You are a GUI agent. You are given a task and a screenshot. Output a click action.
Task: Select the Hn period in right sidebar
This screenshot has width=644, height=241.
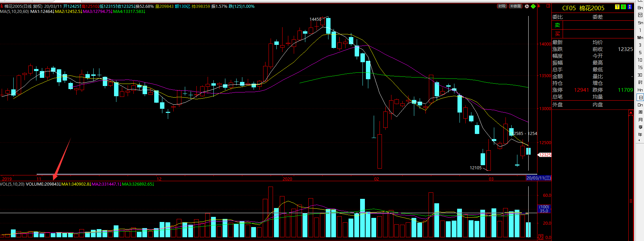[x=640, y=90]
